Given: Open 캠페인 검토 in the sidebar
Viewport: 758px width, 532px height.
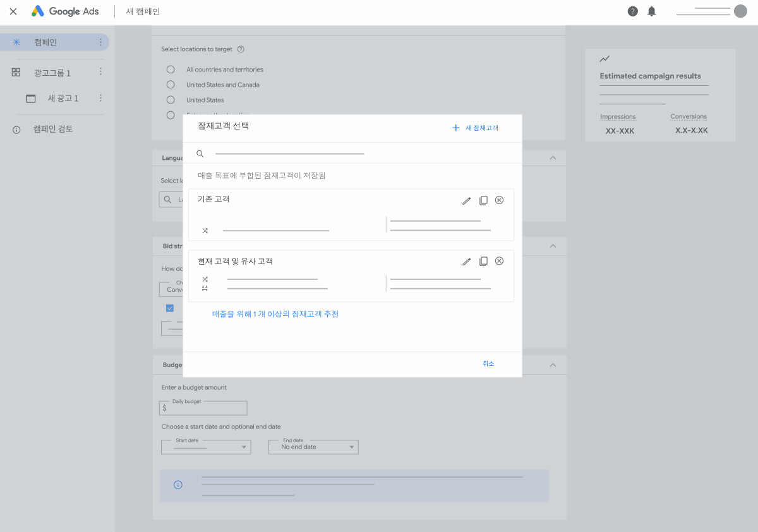Looking at the screenshot, I should (53, 129).
